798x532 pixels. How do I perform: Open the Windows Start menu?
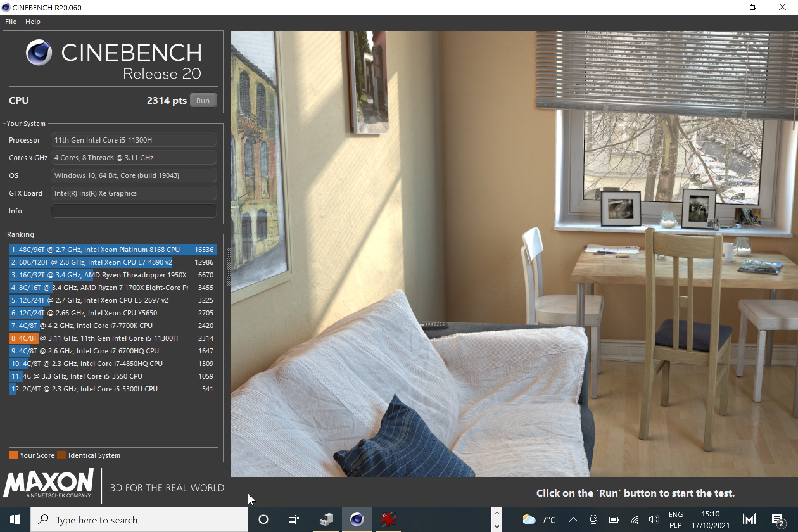click(x=15, y=519)
